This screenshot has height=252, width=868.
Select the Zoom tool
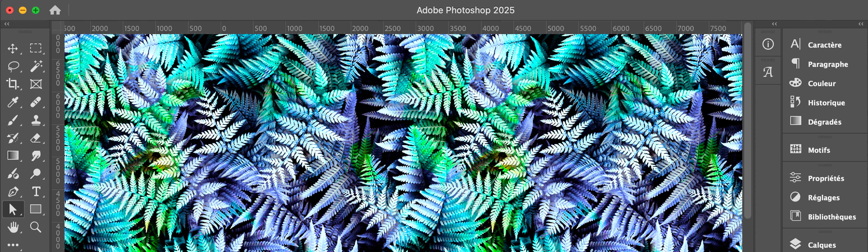point(36,227)
